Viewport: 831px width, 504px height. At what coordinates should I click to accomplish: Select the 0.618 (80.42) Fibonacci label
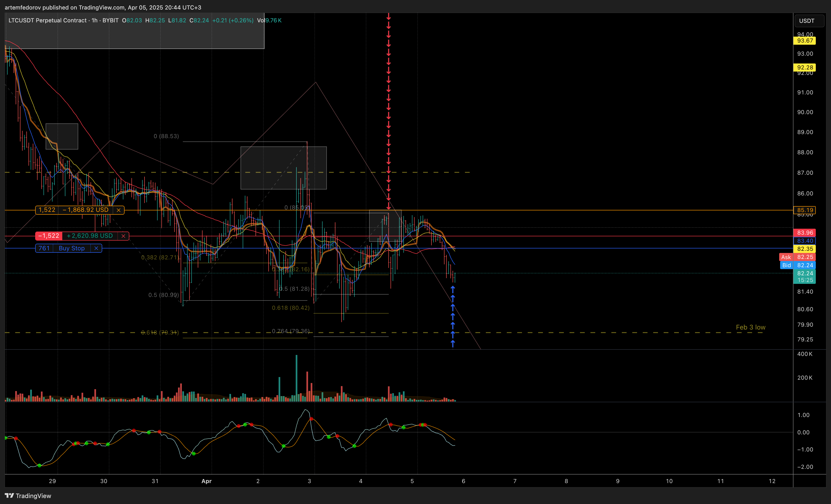[291, 308]
